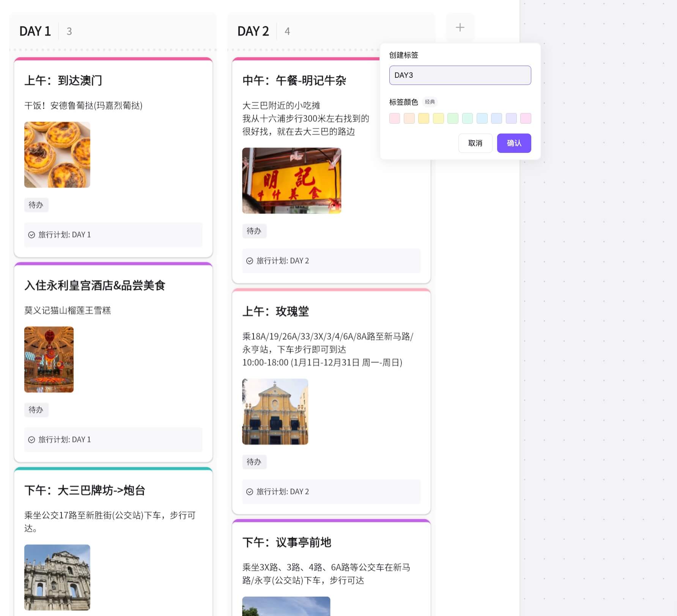Open card titled 上午：到达澳门
This screenshot has height=616, width=677.
coord(63,80)
